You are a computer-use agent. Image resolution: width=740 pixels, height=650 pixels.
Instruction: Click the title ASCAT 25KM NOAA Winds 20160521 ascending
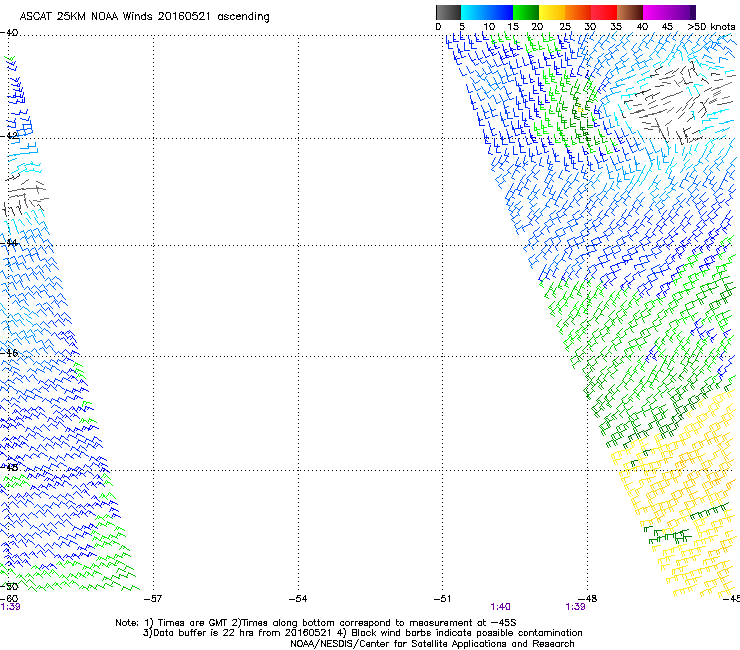click(144, 17)
